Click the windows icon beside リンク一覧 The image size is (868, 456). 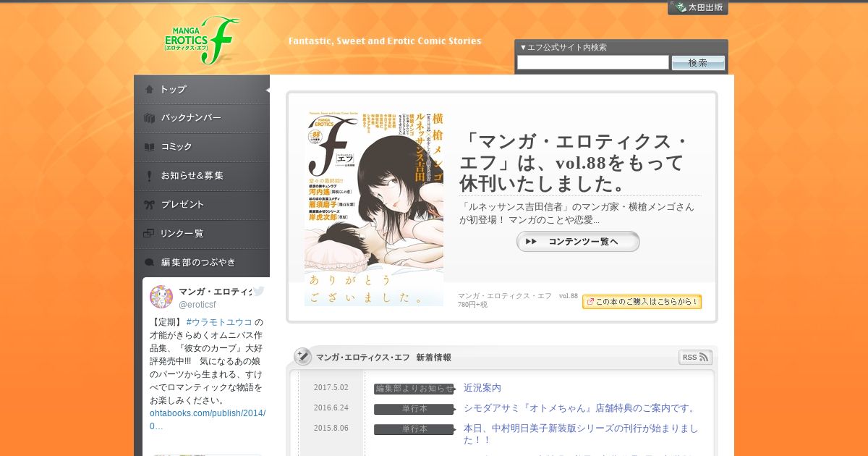(149, 234)
